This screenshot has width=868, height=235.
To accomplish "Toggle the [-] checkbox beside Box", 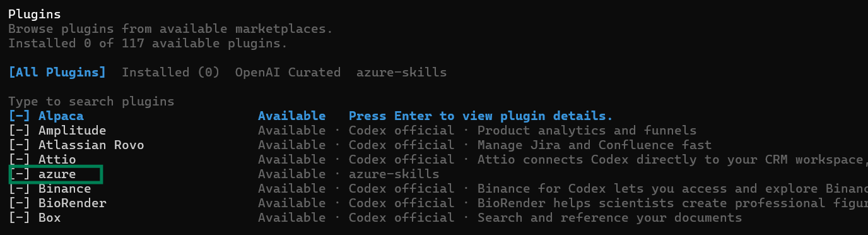I will (20, 218).
